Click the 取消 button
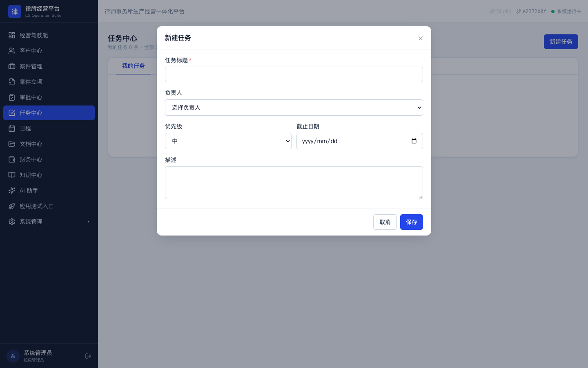588x368 pixels. point(385,222)
